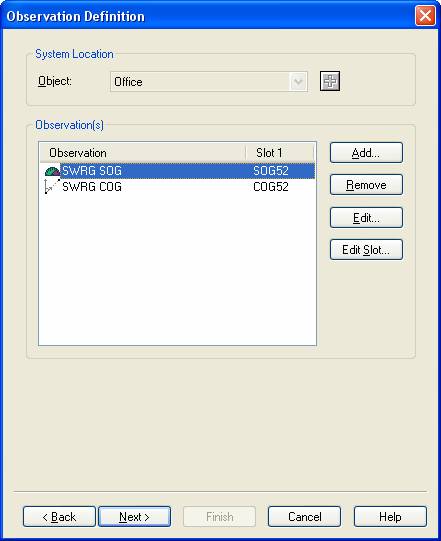Viewport: 441px width, 541px height.
Task: Click the Observation column header
Action: click(x=143, y=153)
